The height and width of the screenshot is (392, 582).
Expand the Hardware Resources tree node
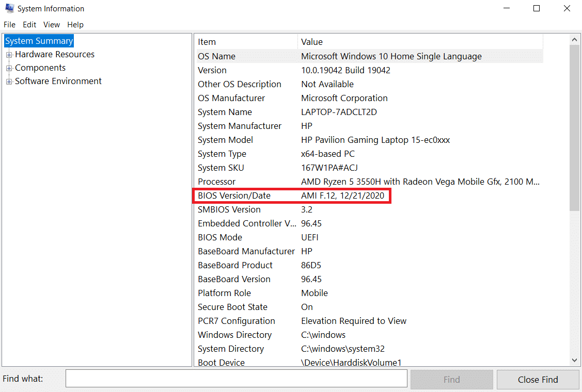9,55
